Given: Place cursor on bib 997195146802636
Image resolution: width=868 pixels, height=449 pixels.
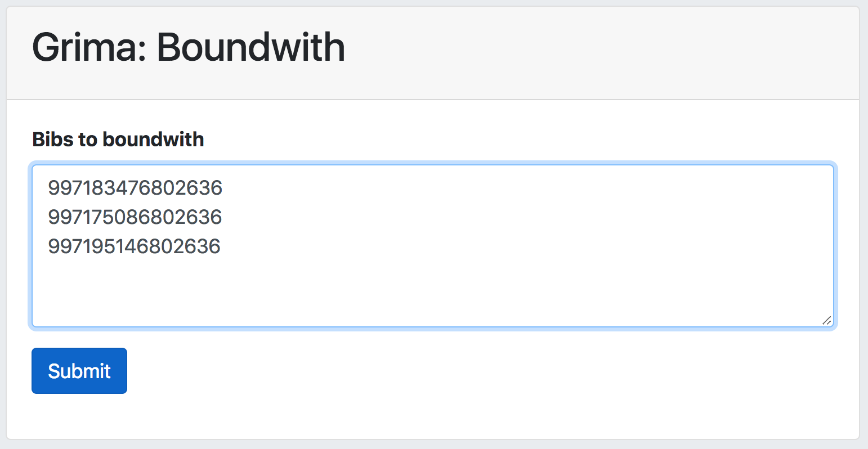Looking at the screenshot, I should (135, 246).
